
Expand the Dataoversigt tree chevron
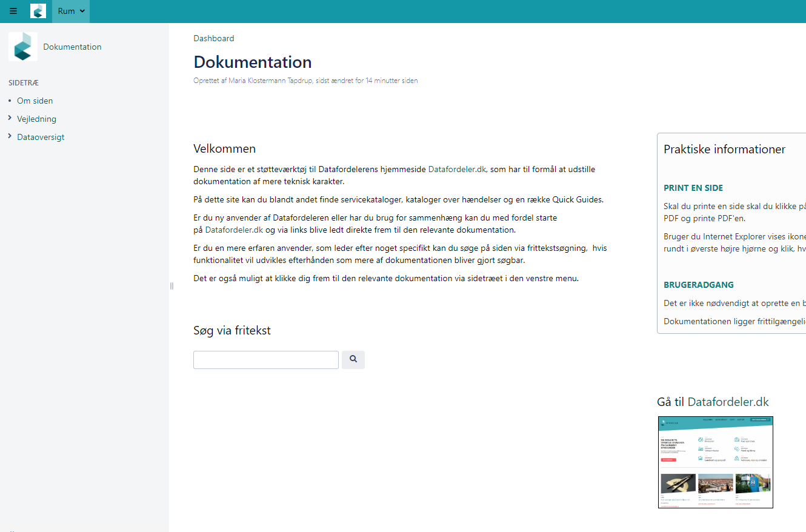tap(10, 136)
